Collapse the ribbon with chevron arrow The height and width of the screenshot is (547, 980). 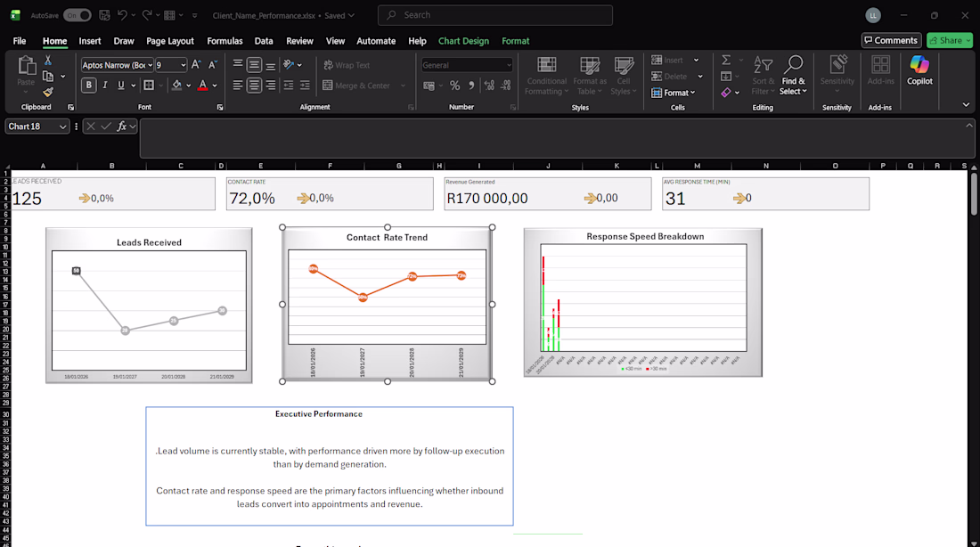point(966,105)
